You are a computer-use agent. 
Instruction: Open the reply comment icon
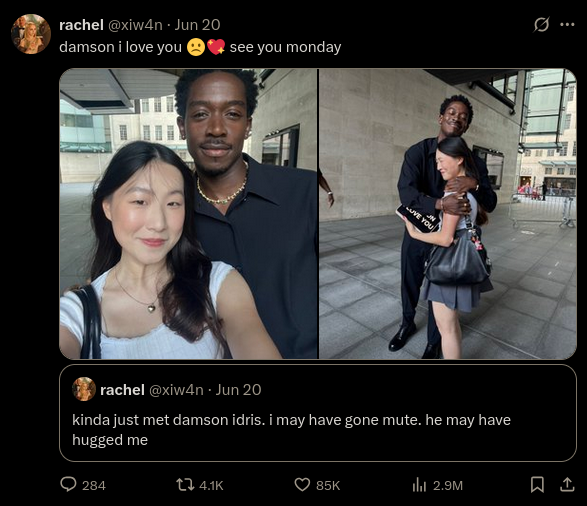68,484
